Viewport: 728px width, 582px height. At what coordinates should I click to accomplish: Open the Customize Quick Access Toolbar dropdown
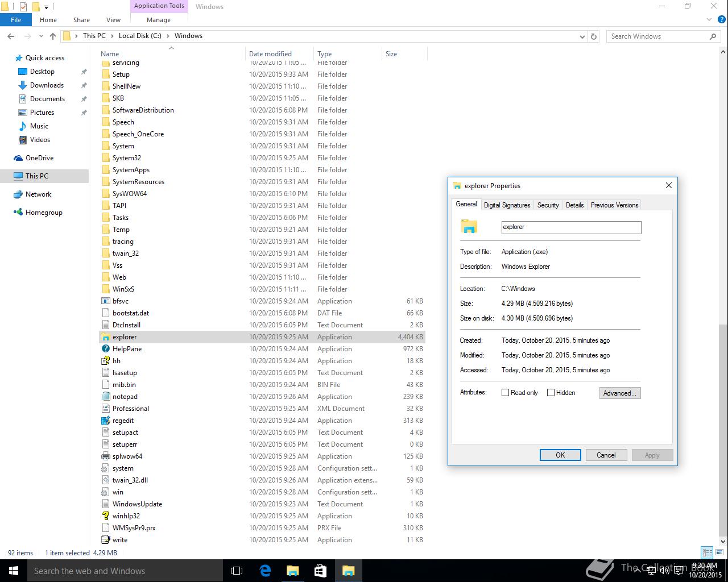[47, 7]
